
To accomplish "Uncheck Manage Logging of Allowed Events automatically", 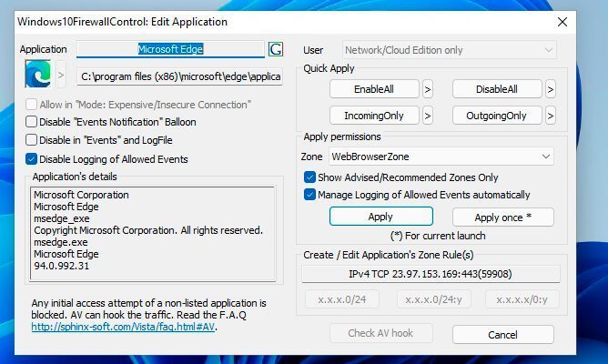I will [309, 194].
